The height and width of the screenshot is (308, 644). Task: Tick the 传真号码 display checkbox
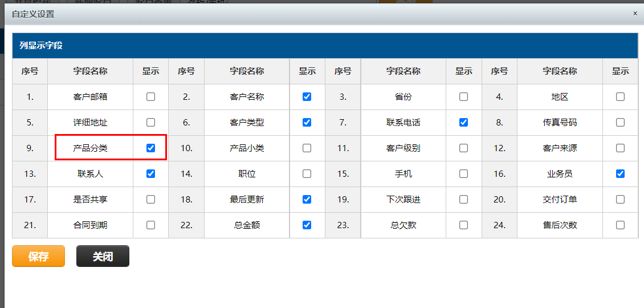(x=620, y=123)
